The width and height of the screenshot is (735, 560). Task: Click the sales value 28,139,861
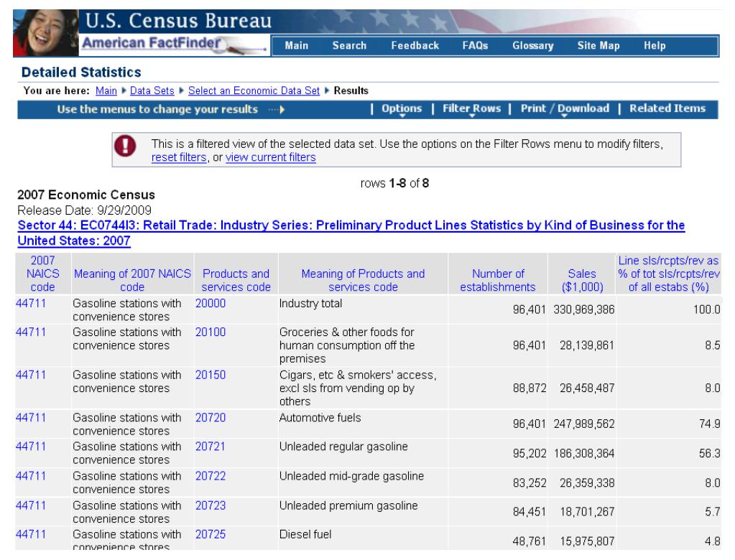point(586,345)
